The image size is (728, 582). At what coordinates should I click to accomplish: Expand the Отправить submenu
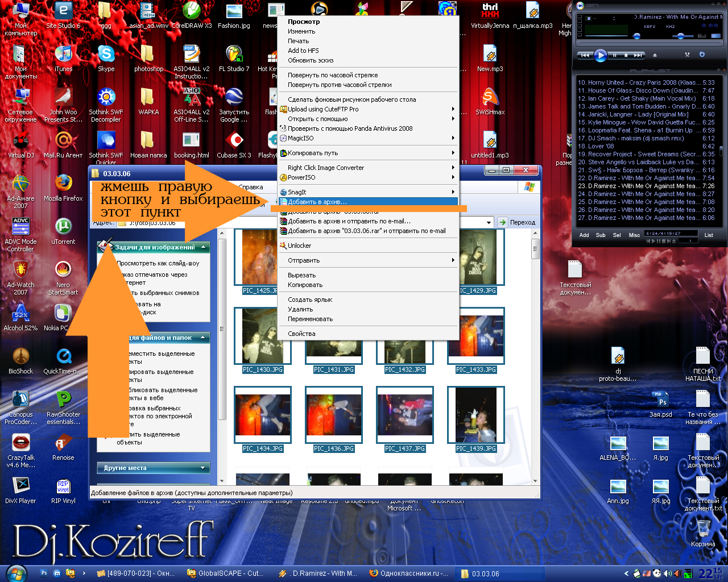[x=368, y=260]
